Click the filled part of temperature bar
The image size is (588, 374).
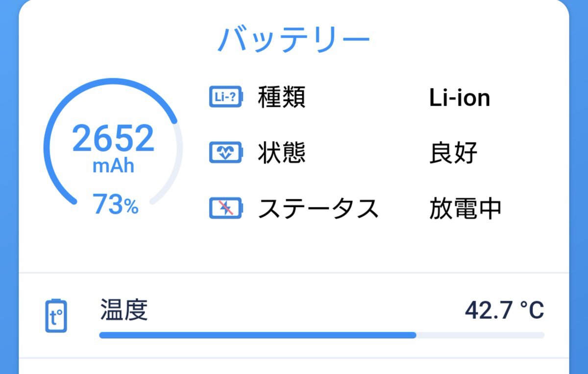(258, 335)
